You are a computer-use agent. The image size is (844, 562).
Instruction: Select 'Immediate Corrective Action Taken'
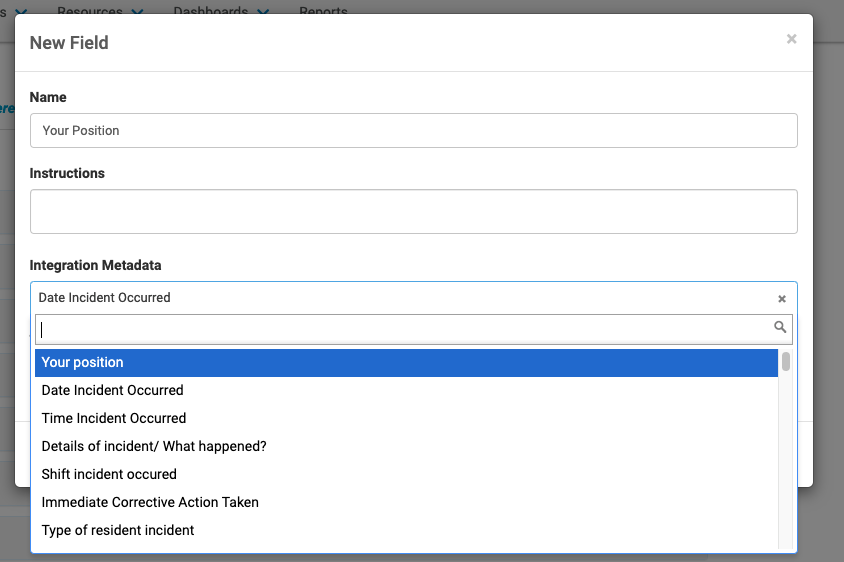coord(406,502)
